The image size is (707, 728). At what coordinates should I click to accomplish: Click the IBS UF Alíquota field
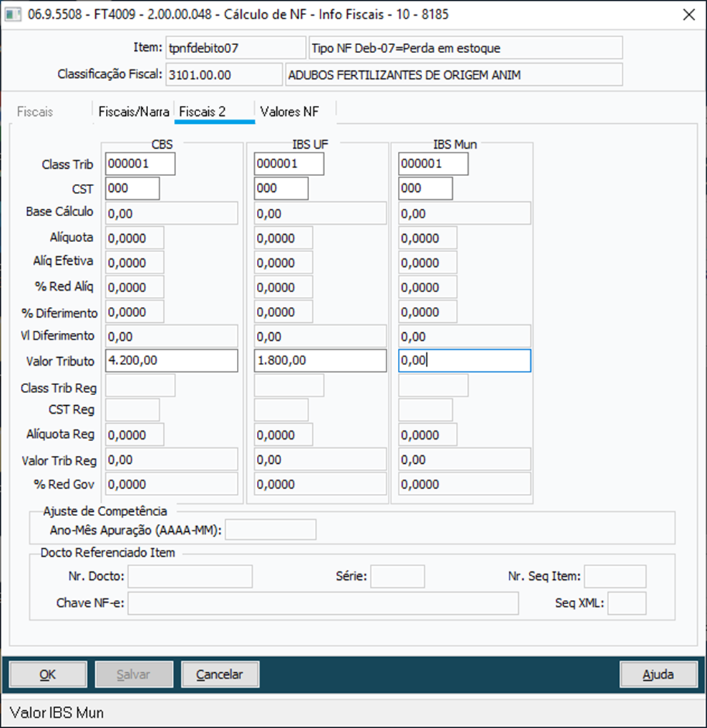pos(283,238)
